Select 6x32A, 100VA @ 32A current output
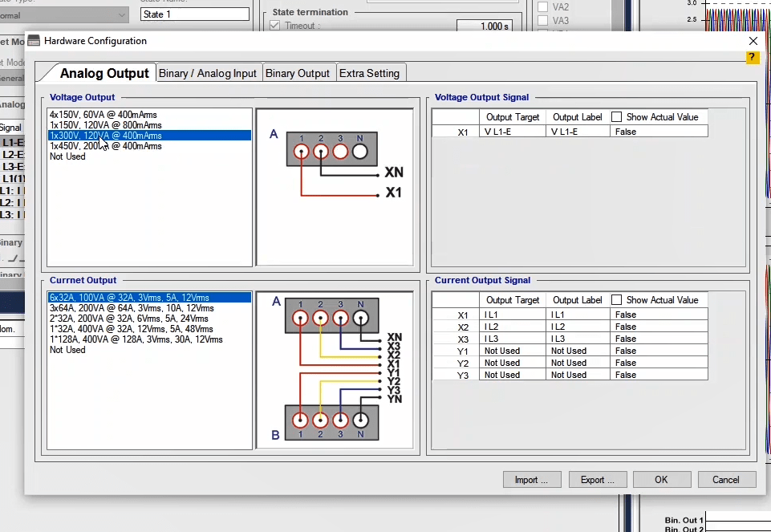The width and height of the screenshot is (771, 532). (150, 298)
